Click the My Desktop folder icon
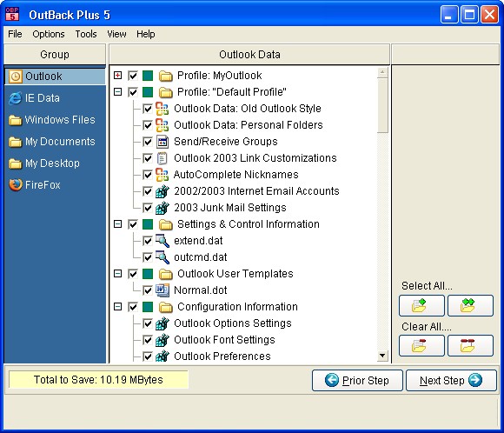504x433 pixels. (15, 163)
